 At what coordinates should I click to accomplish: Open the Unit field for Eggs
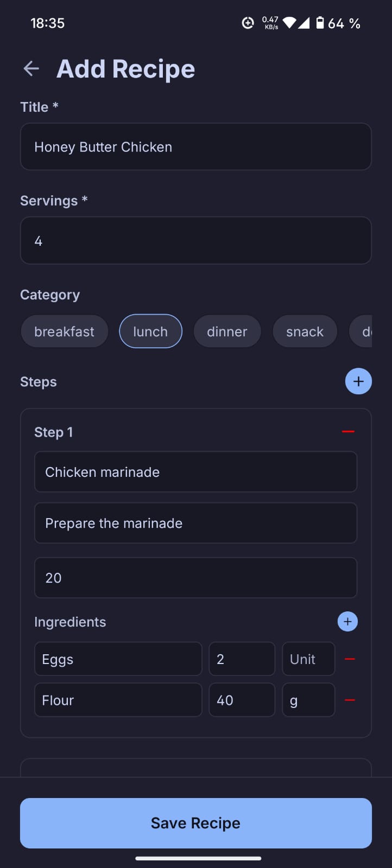tap(308, 659)
